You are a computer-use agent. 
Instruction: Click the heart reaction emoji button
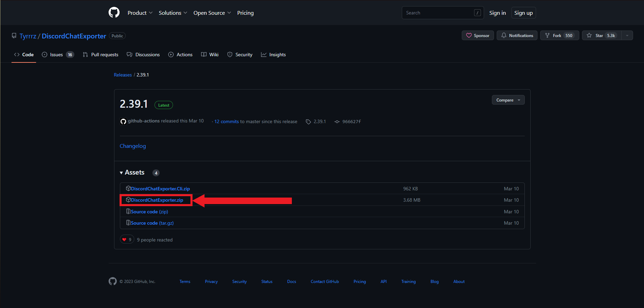[x=127, y=239]
